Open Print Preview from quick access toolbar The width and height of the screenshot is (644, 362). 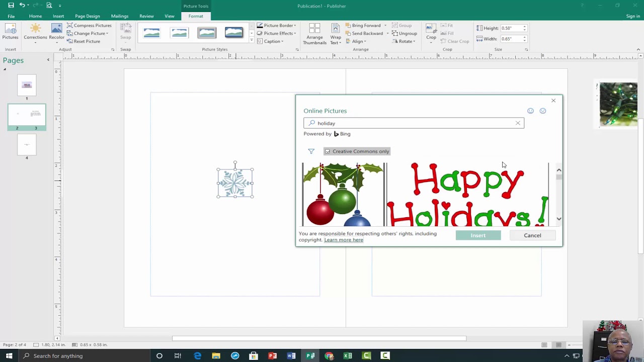pyautogui.click(x=49, y=5)
